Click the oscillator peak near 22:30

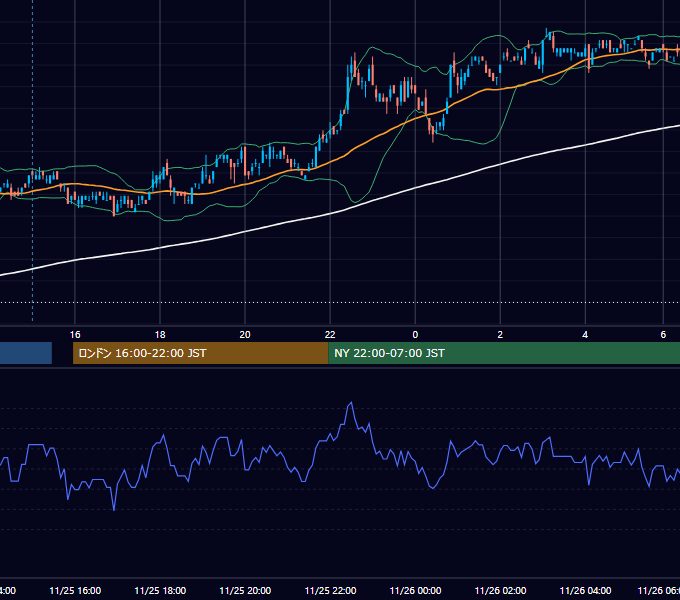(351, 403)
